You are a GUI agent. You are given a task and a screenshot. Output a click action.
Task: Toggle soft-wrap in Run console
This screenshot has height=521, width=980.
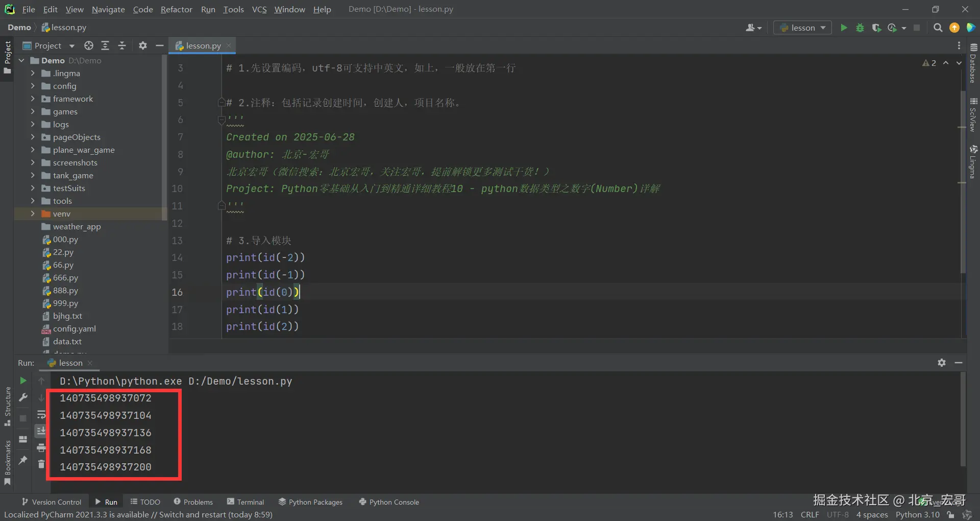point(41,414)
